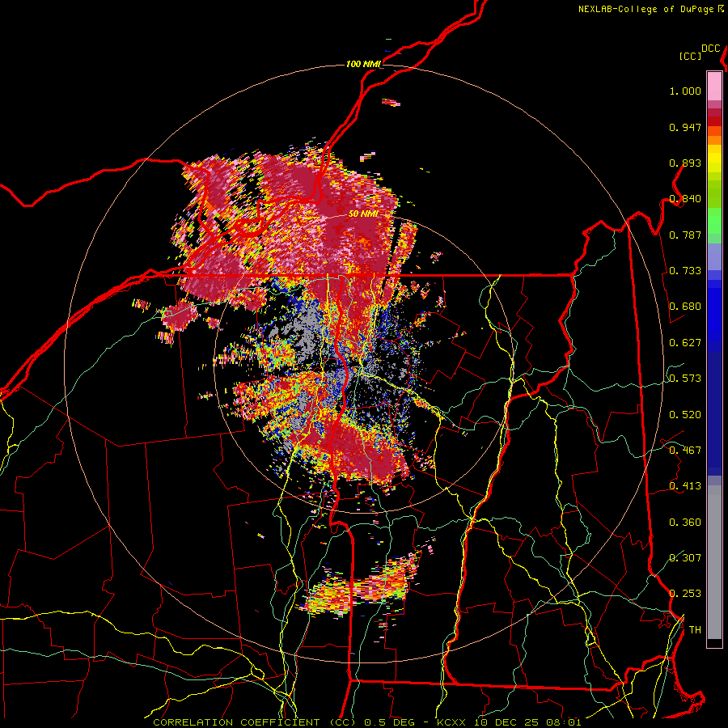728x728 pixels.
Task: Click the large gray segment of color bar
Action: (714, 562)
